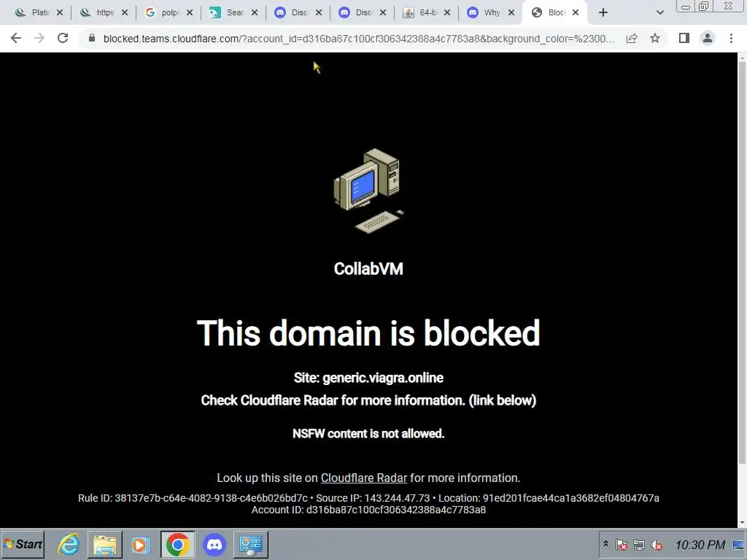This screenshot has width=747, height=560.
Task: Go back to previous page
Action: (x=16, y=38)
